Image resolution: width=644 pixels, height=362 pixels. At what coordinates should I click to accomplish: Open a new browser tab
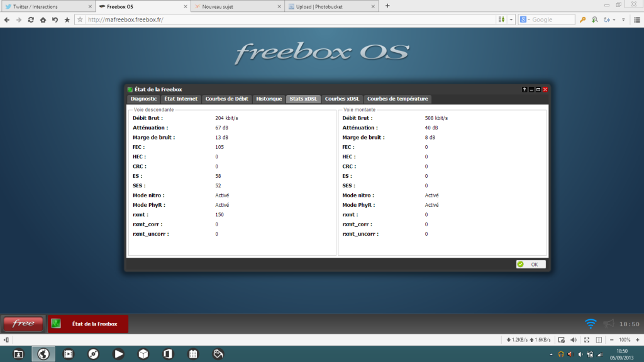coord(387,6)
